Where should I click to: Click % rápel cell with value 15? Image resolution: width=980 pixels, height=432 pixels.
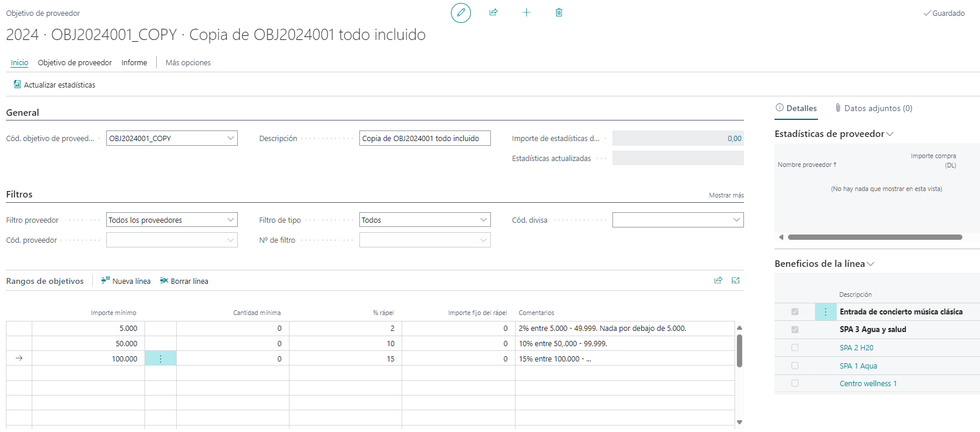tap(345, 359)
